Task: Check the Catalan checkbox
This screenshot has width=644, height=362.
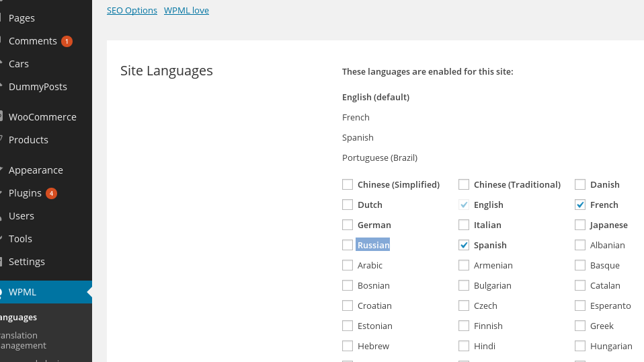Action: pyautogui.click(x=580, y=285)
